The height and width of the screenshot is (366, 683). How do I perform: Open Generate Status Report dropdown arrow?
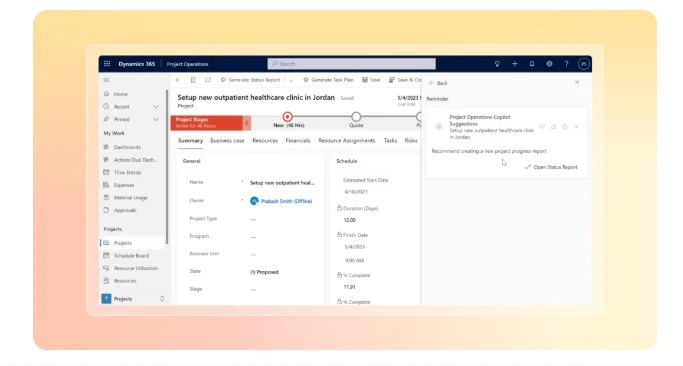click(291, 80)
